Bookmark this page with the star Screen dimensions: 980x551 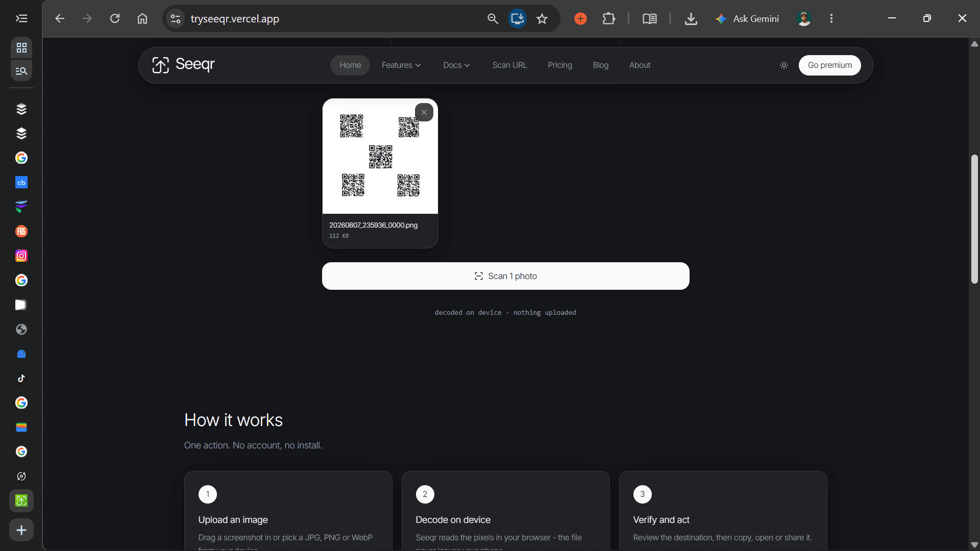[542, 19]
